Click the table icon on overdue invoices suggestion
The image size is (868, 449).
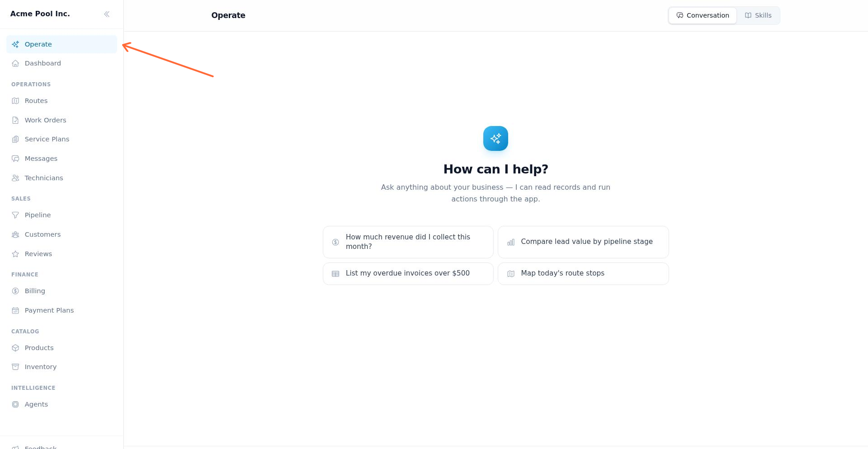[335, 274]
